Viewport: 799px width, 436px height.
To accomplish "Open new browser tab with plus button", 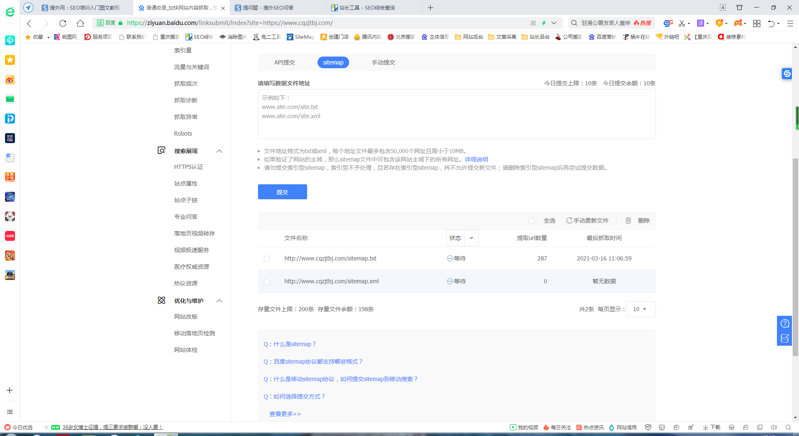I will (430, 7).
